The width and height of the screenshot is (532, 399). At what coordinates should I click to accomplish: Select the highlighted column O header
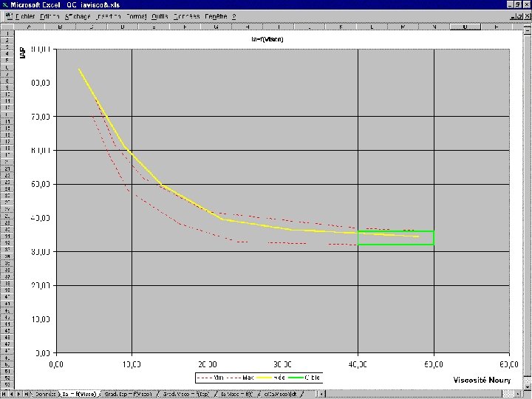tap(465, 27)
